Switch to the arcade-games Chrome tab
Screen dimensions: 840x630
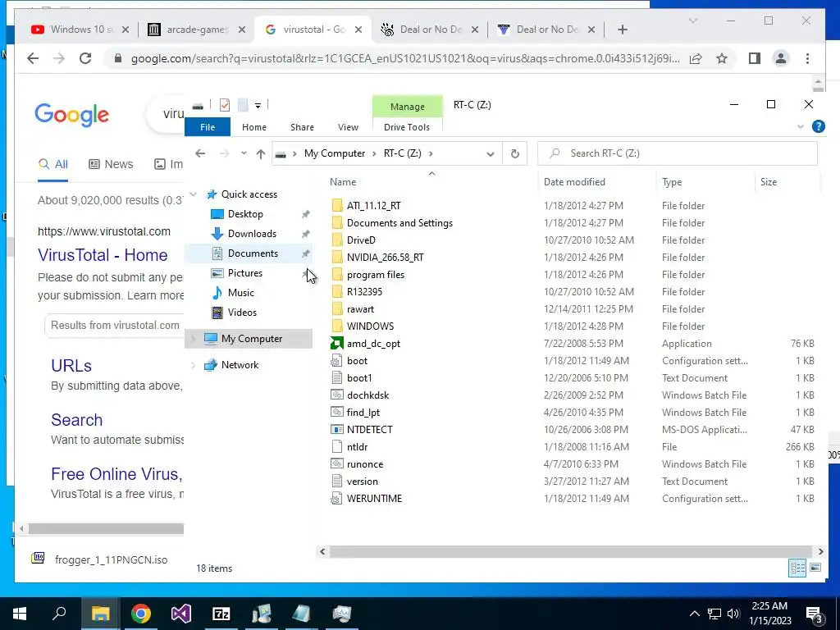197,30
